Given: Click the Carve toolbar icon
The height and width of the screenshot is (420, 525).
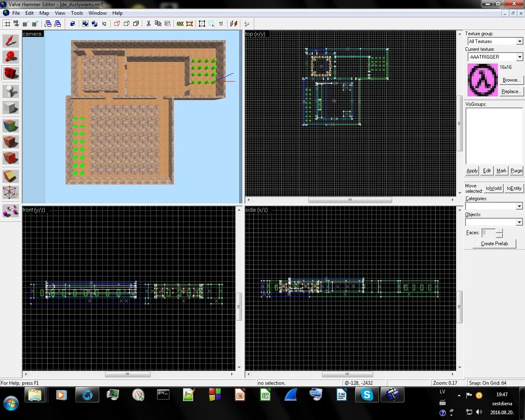Looking at the screenshot, I should tap(73, 24).
